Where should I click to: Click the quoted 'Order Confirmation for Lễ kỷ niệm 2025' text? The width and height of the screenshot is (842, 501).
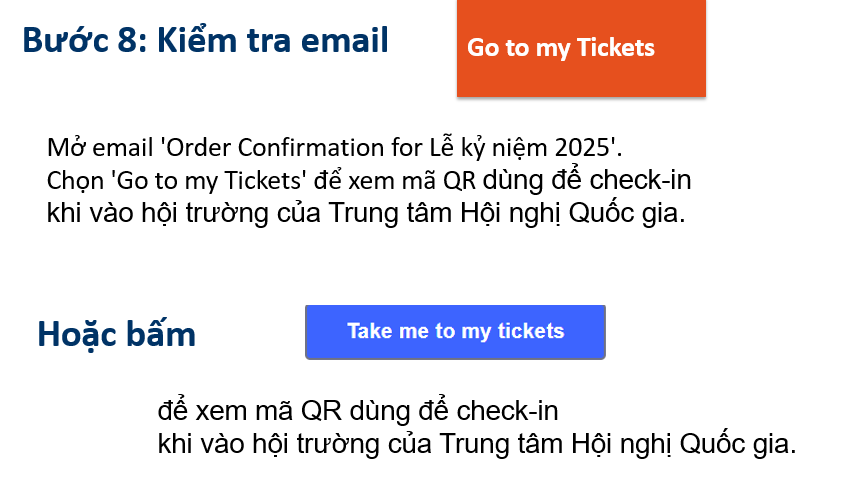[388, 149]
